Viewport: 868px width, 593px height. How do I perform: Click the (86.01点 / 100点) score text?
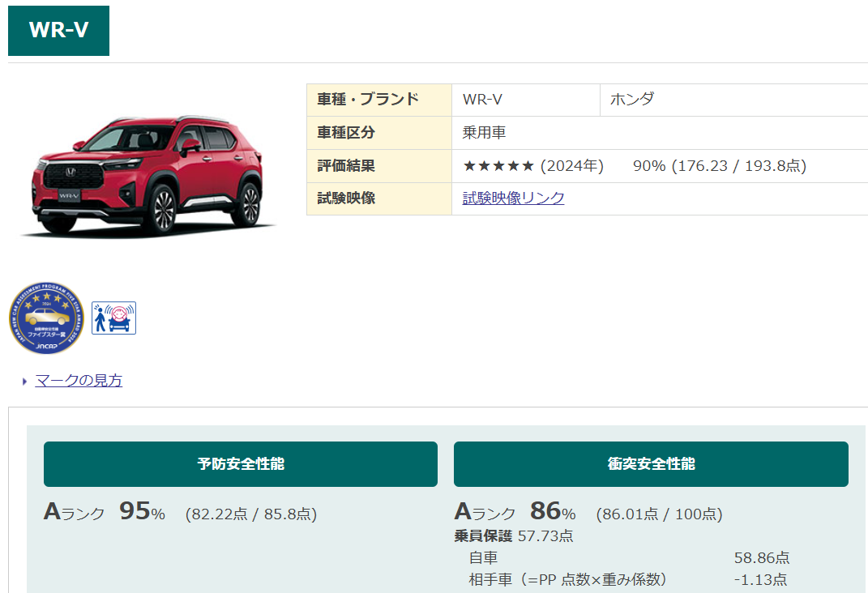pos(659,514)
